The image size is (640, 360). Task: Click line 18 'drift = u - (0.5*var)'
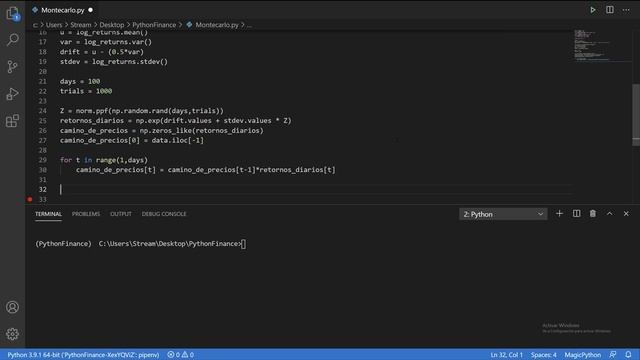102,52
